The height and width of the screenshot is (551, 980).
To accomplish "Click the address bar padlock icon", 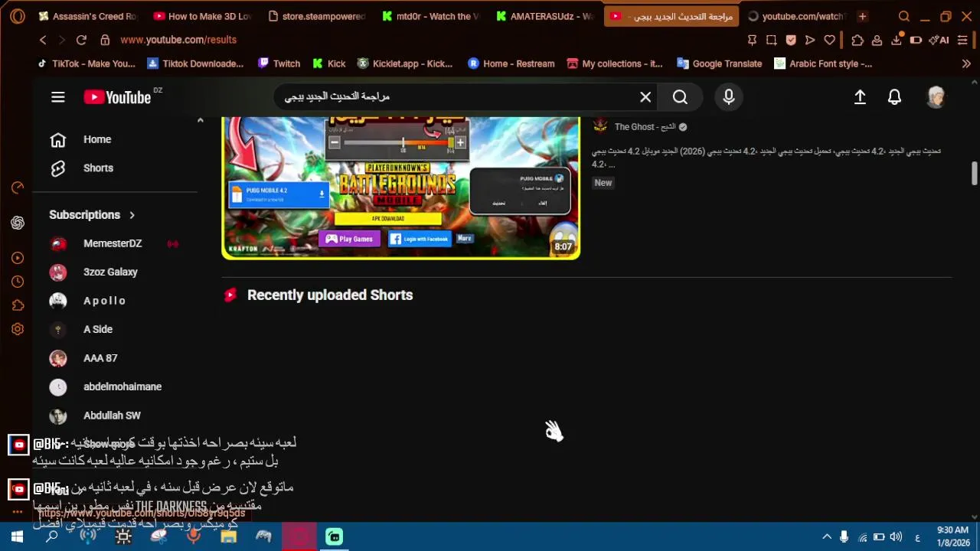I will click(x=105, y=40).
